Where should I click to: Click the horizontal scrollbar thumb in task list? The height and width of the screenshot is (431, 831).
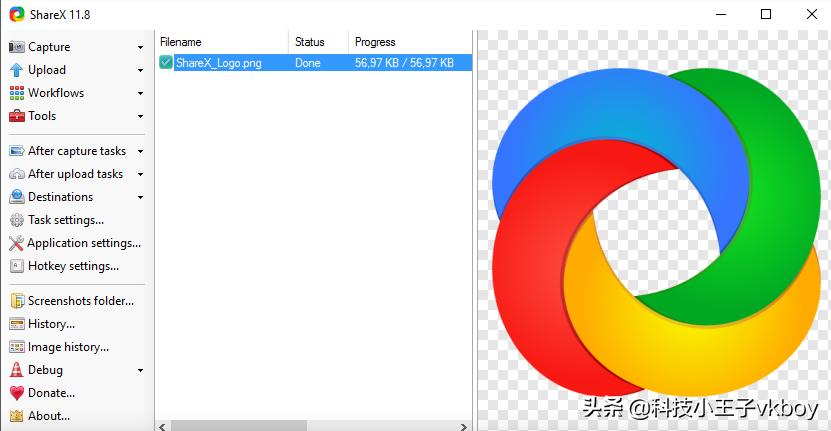pos(238,426)
